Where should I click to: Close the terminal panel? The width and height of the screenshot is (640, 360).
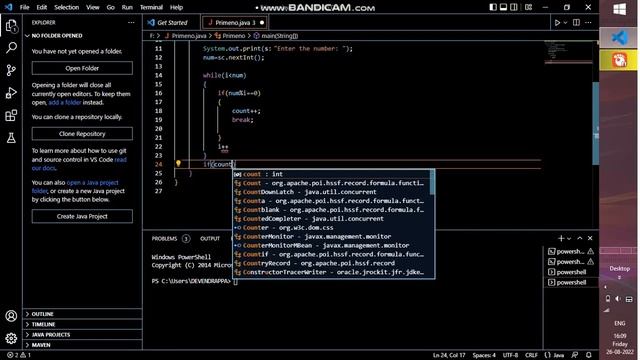(590, 238)
